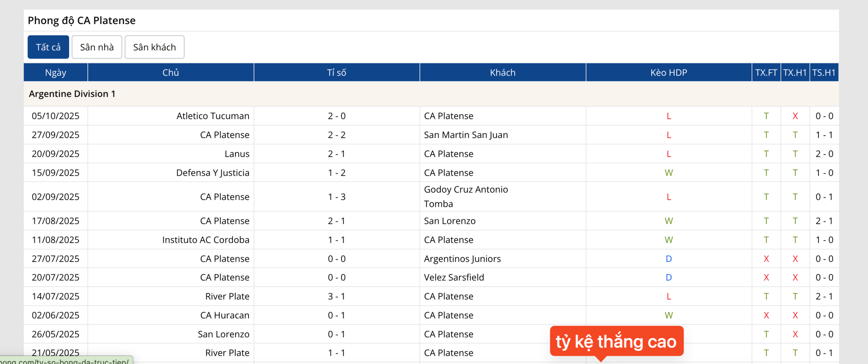Click the "Chủ" column header
The image size is (868, 364).
(x=170, y=72)
